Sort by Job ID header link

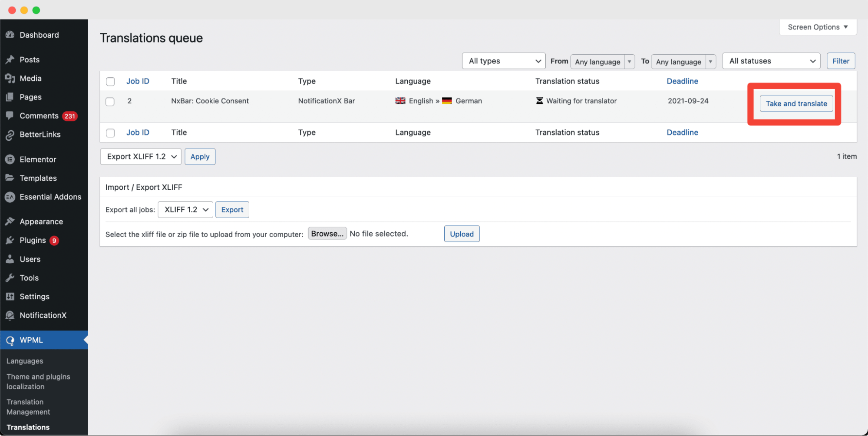(138, 81)
